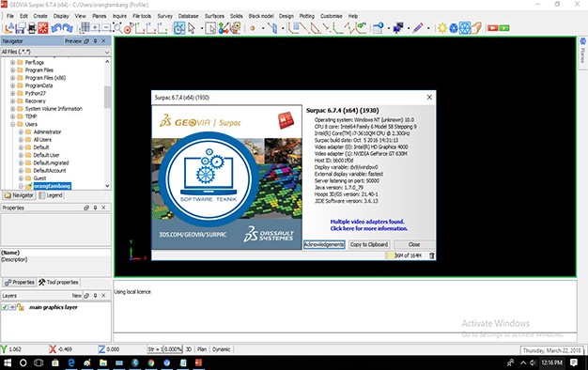
Task: Expand the ProgramData folder node
Action: click(x=13, y=85)
